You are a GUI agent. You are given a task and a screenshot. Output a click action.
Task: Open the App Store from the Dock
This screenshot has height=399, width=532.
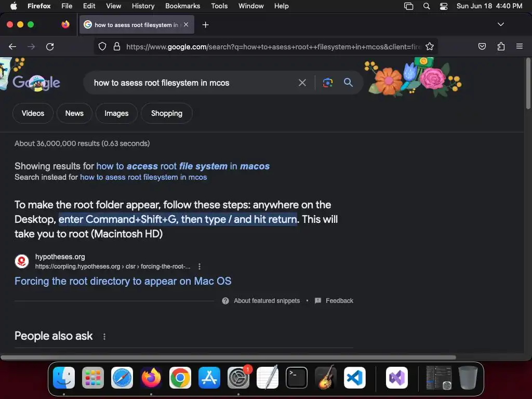[x=209, y=377]
